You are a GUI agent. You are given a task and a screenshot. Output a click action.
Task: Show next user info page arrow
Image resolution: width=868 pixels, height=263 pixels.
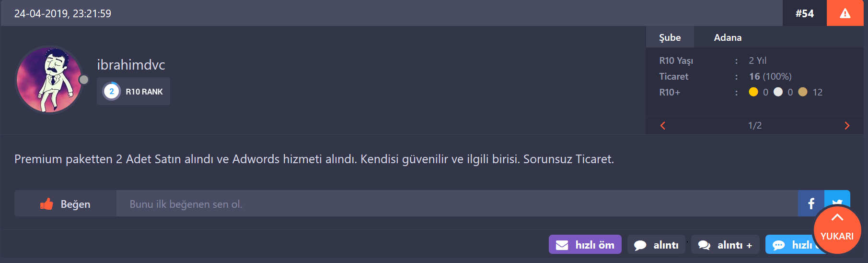click(x=847, y=125)
